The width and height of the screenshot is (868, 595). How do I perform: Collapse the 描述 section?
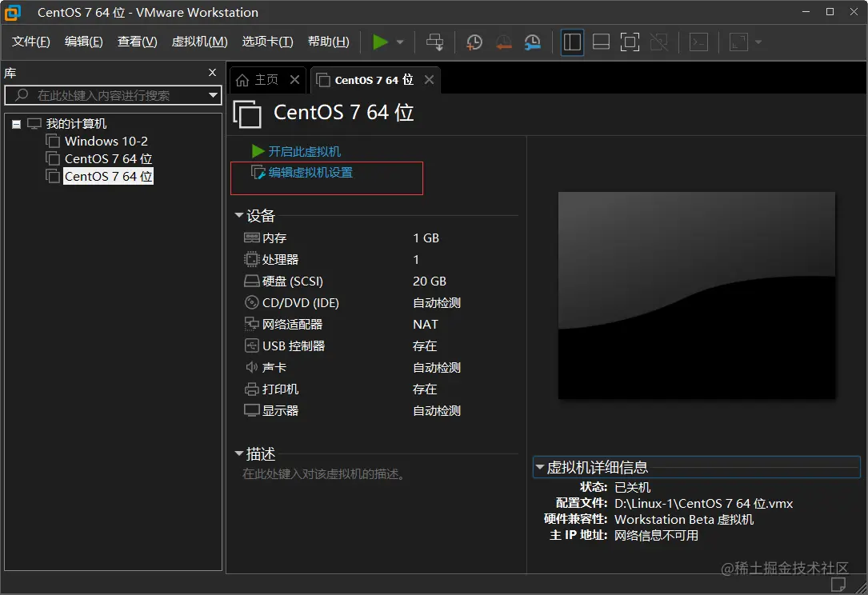pyautogui.click(x=239, y=453)
